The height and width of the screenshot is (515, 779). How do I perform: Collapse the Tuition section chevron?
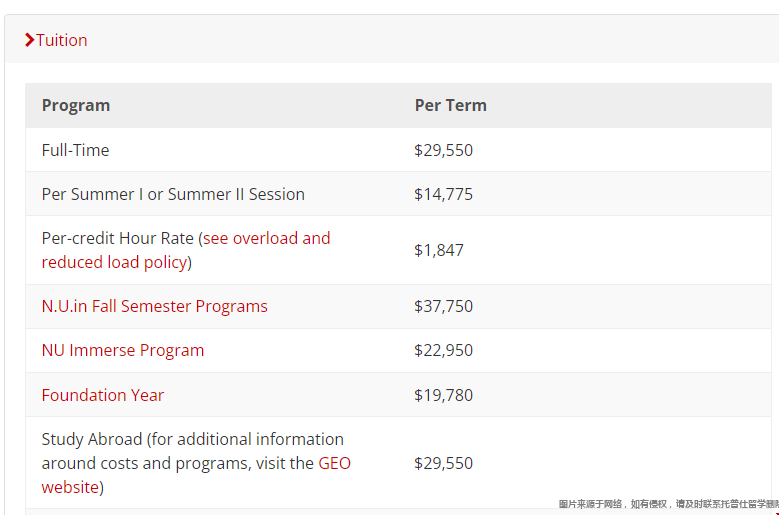pyautogui.click(x=29, y=40)
